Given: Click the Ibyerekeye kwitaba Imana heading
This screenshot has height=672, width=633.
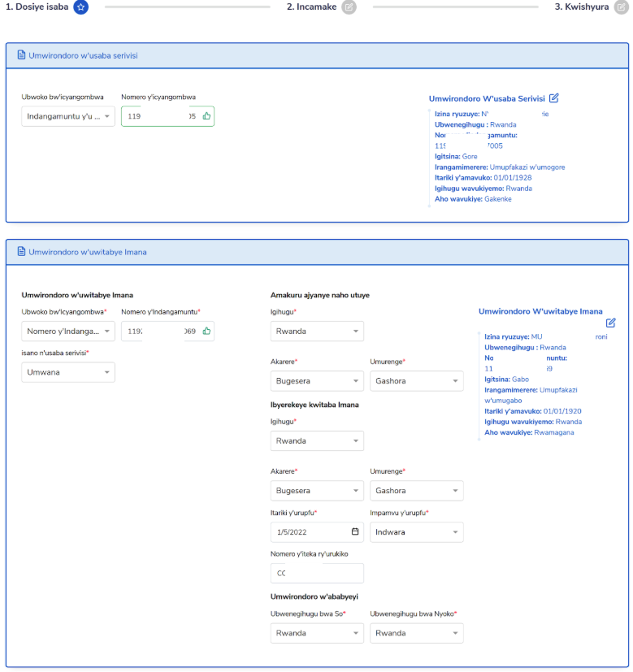Looking at the screenshot, I should point(314,405).
